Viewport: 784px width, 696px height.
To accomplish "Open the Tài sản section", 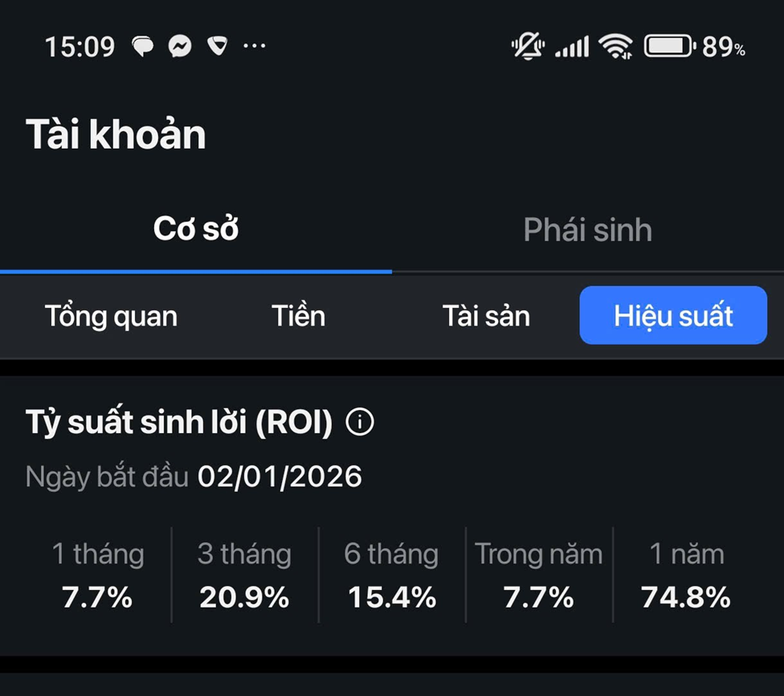I will pos(486,316).
